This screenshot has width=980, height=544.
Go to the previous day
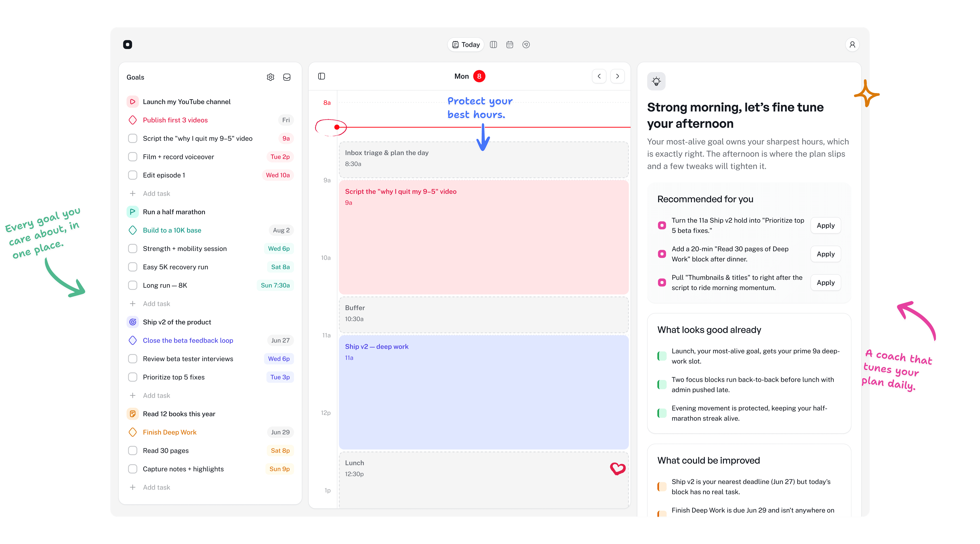click(x=599, y=76)
